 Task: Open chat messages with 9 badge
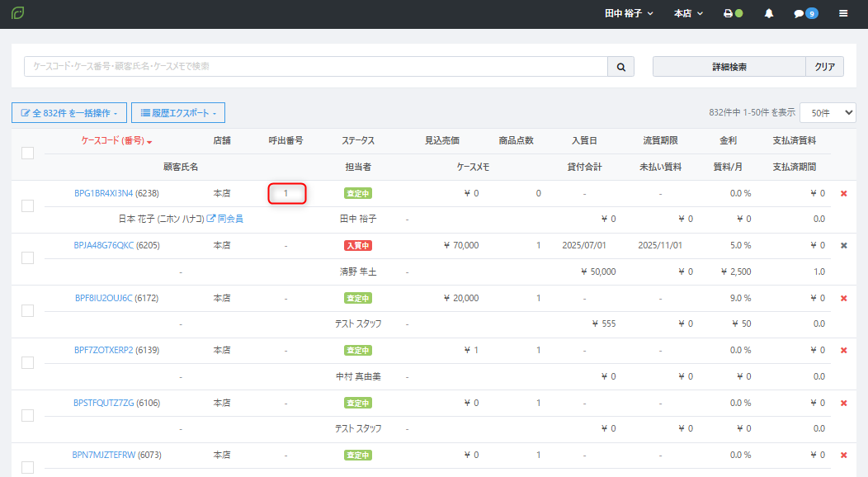click(x=805, y=14)
